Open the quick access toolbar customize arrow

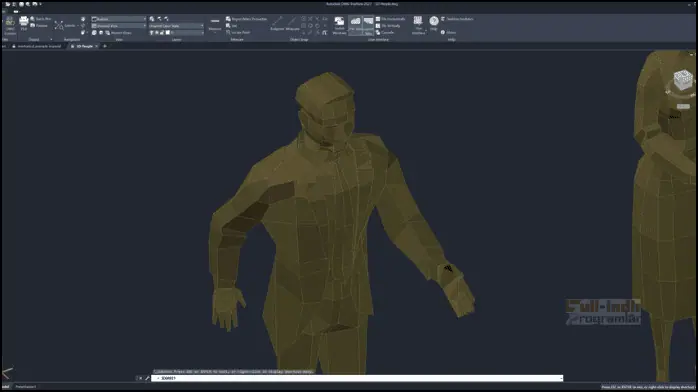(41, 4)
